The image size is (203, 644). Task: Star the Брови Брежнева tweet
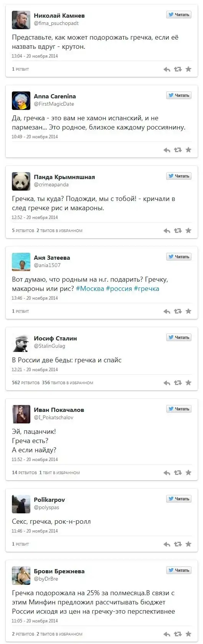188,634
